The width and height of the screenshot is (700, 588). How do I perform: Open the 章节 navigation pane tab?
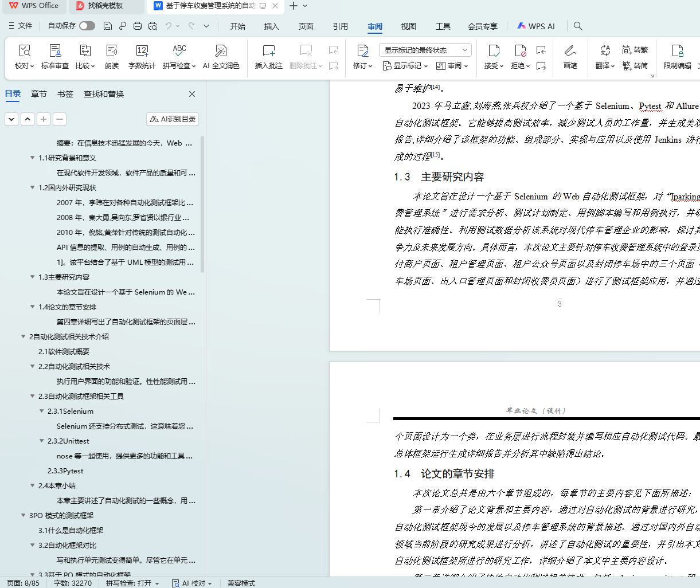point(39,94)
